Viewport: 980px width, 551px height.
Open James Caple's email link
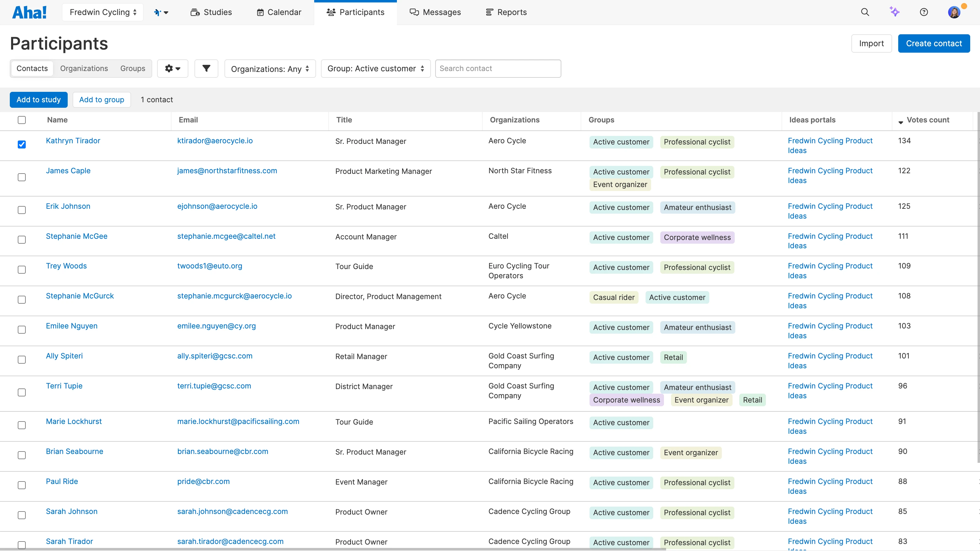227,171
